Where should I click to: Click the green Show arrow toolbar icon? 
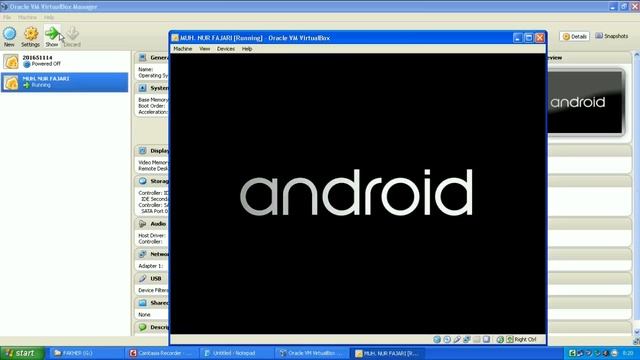point(52,36)
